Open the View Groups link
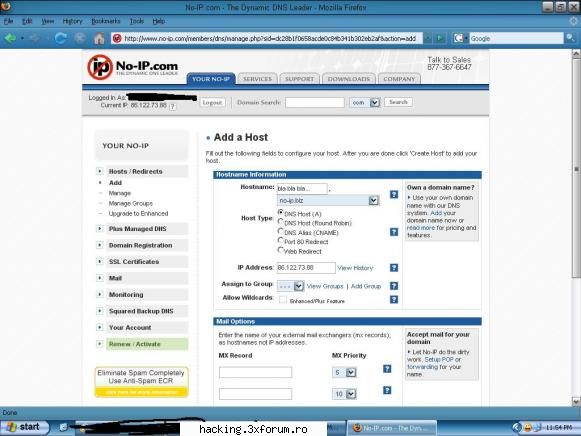Screen dimensions: 581x436 (325, 286)
